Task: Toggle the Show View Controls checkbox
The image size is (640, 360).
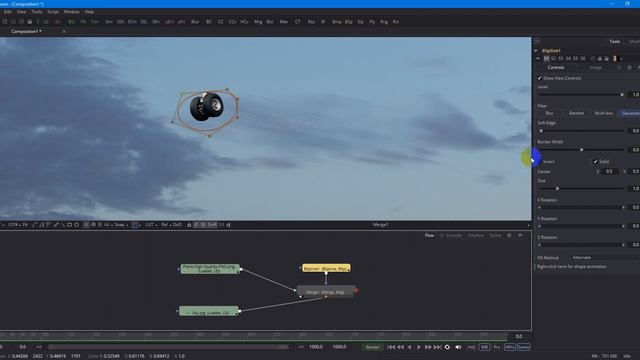Action: click(540, 78)
